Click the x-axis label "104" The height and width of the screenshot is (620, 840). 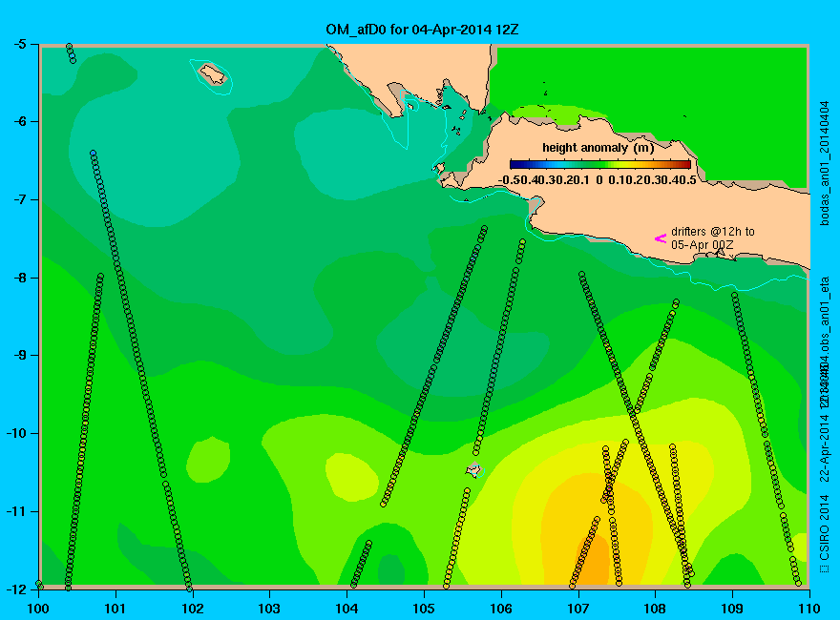click(346, 609)
